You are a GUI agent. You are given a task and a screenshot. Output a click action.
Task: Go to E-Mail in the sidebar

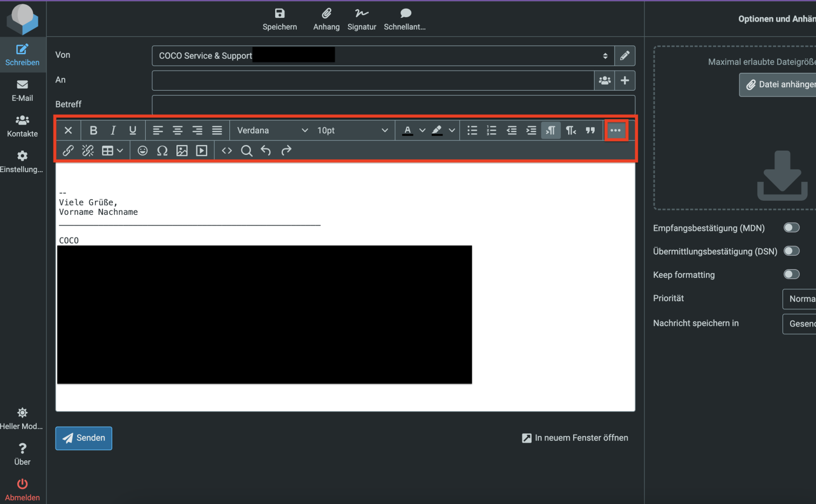click(22, 90)
